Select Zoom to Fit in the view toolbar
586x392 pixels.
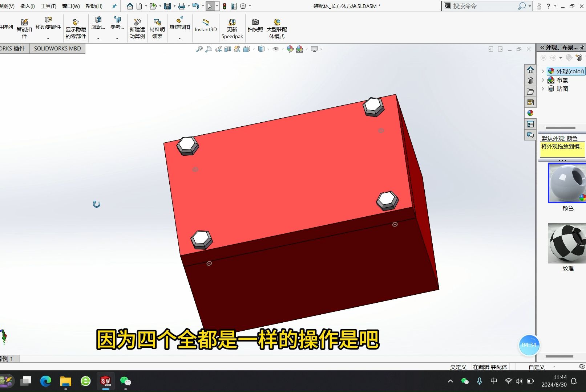tap(199, 49)
